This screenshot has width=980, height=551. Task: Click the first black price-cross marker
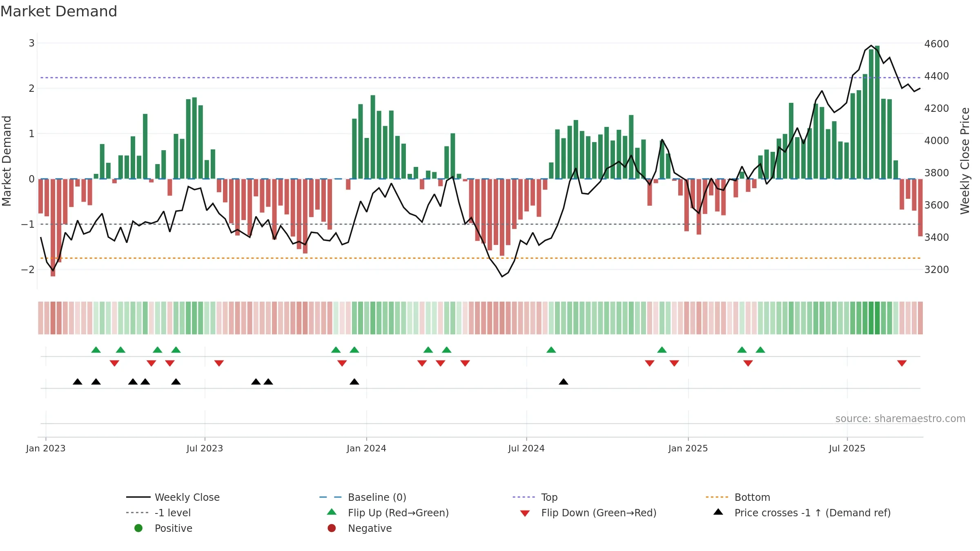[x=78, y=382]
